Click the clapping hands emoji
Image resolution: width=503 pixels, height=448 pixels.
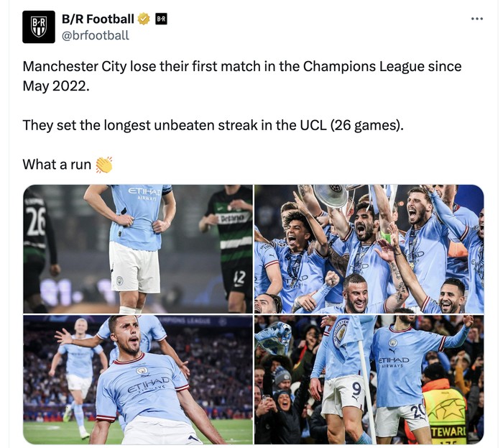(104, 165)
